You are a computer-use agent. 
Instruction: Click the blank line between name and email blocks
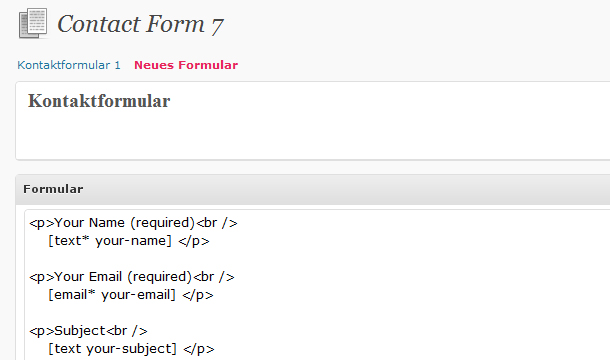pyautogui.click(x=311, y=259)
